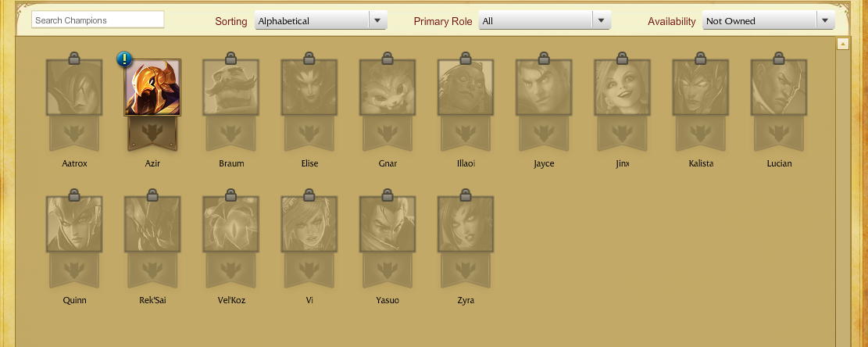Screen dimensions: 868x347
Task: Click the blue exclamation alert badge on Azir
Action: point(124,59)
